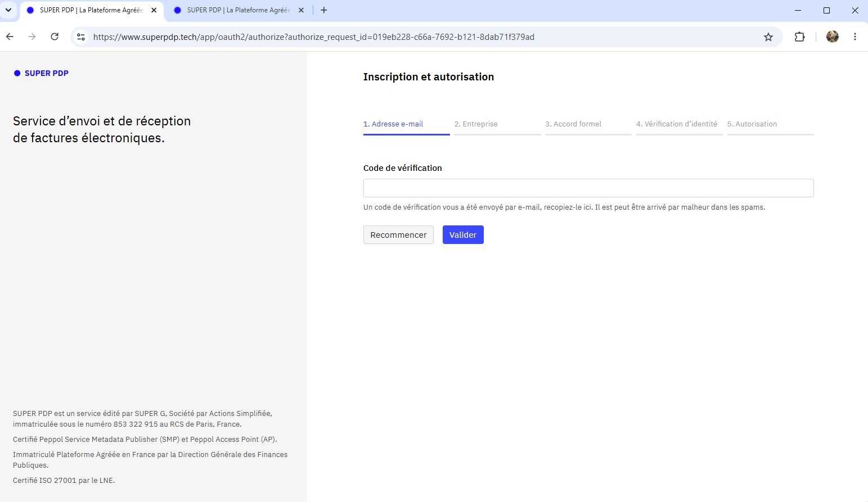Click the Certifié ISO 27001 par le LNE text

coord(64,481)
